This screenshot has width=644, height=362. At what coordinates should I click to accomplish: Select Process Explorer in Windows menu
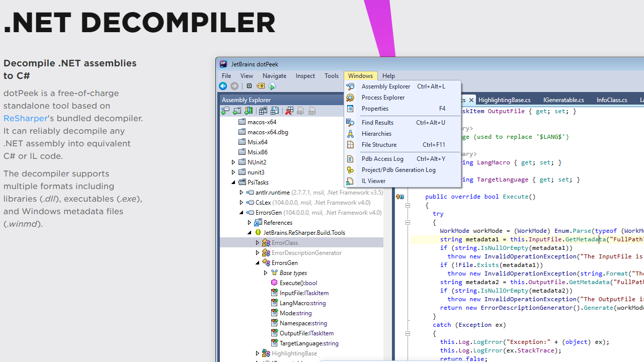(x=383, y=98)
